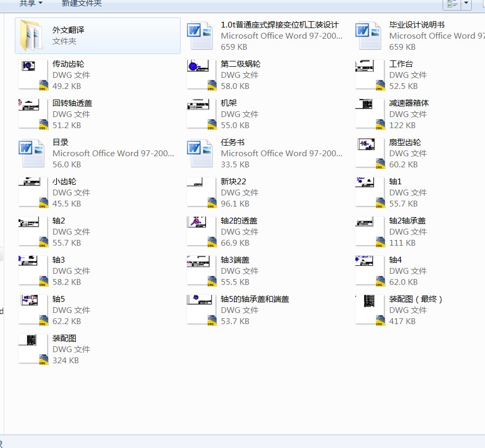Image resolution: width=485 pixels, height=448 pixels.
Task: Click the 任务书 Word document icon
Action: (200, 153)
